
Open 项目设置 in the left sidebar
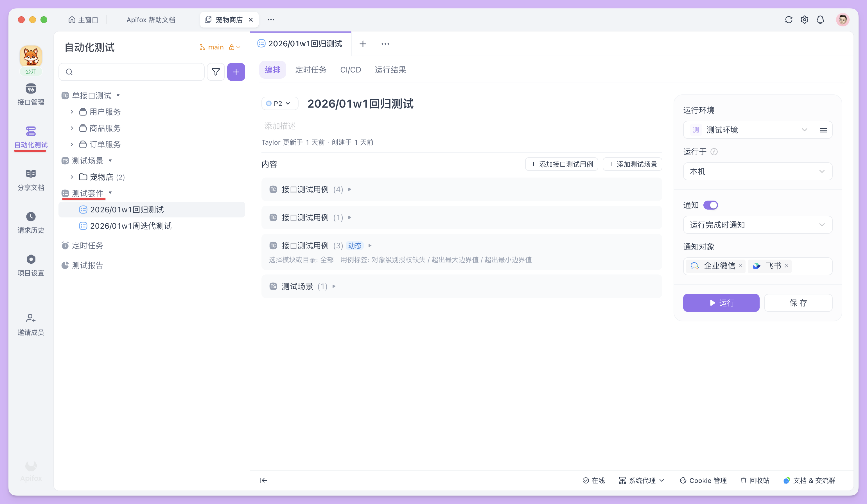coord(31,265)
